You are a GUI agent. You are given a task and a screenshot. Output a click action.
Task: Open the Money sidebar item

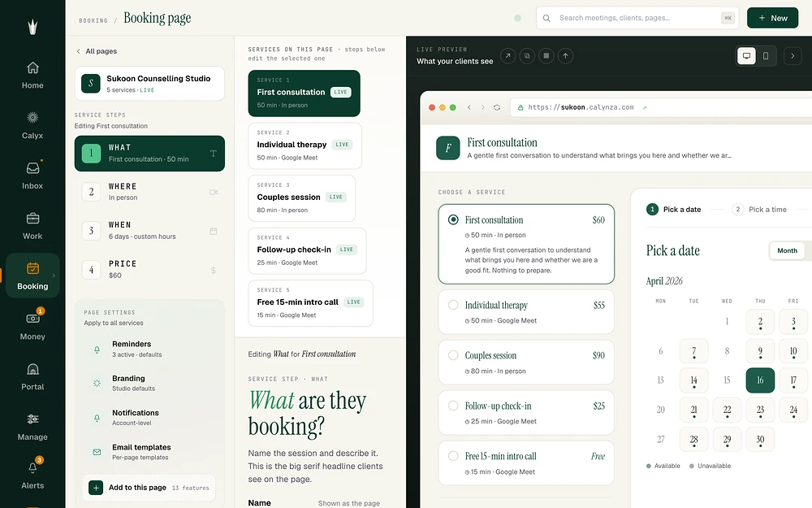(x=32, y=327)
